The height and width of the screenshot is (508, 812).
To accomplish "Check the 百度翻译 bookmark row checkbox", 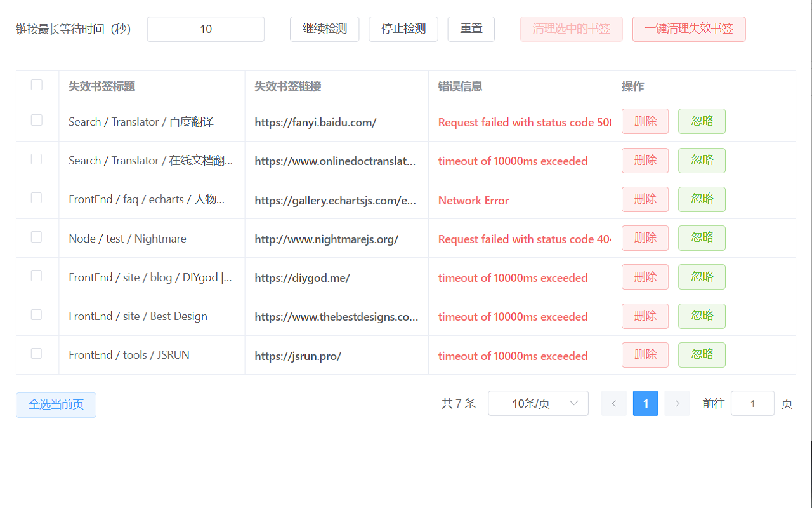I will click(37, 120).
